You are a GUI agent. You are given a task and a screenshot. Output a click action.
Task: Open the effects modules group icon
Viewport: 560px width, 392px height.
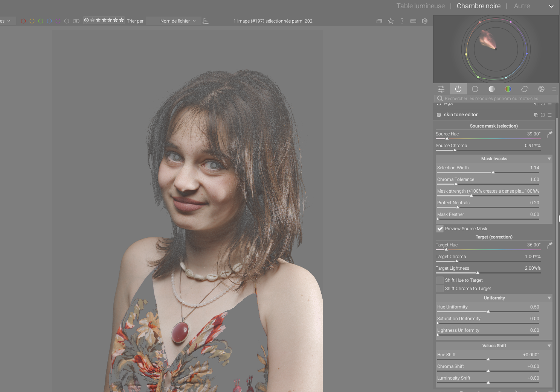[x=541, y=89]
